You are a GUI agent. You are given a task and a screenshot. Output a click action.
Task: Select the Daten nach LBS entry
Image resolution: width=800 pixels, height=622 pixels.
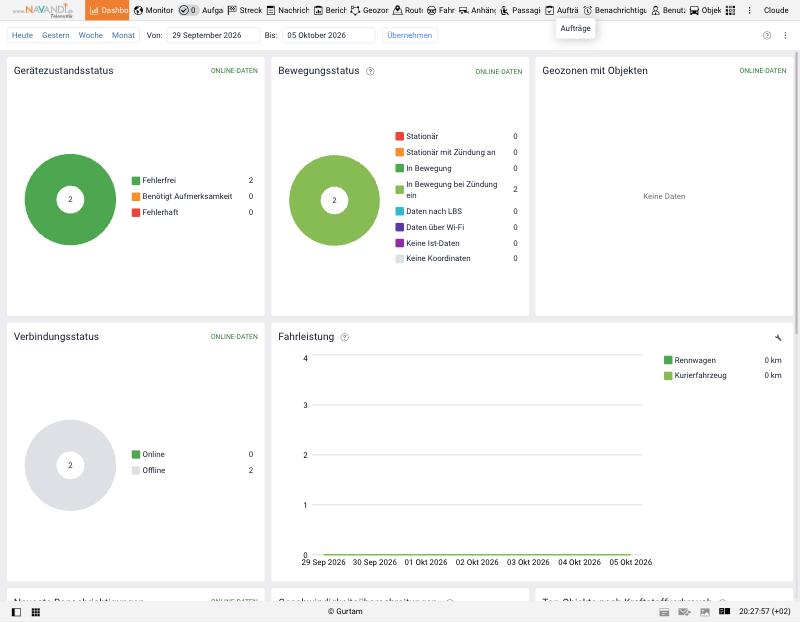point(457,211)
